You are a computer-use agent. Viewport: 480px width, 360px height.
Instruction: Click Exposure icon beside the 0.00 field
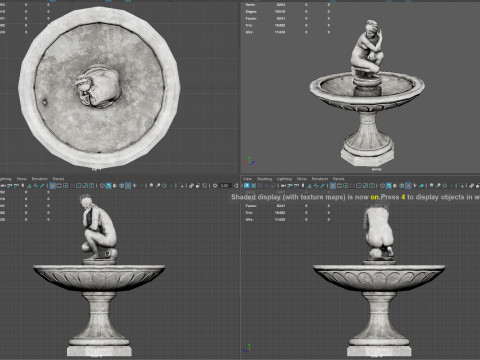coord(215,186)
